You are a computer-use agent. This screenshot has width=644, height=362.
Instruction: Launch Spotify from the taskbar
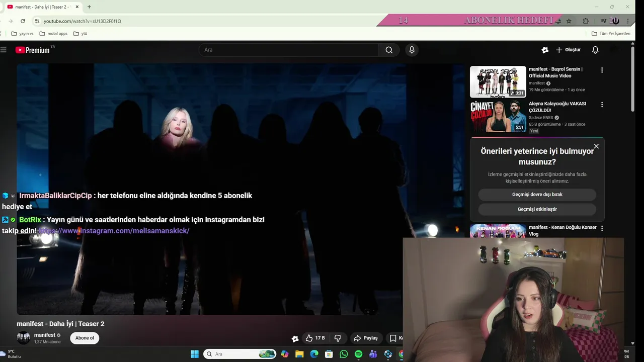(x=358, y=354)
